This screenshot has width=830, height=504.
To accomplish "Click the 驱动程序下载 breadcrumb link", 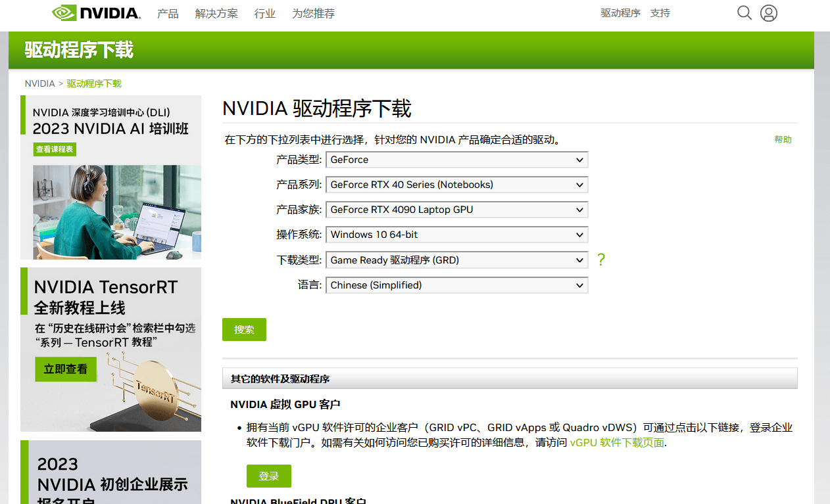I will [94, 83].
